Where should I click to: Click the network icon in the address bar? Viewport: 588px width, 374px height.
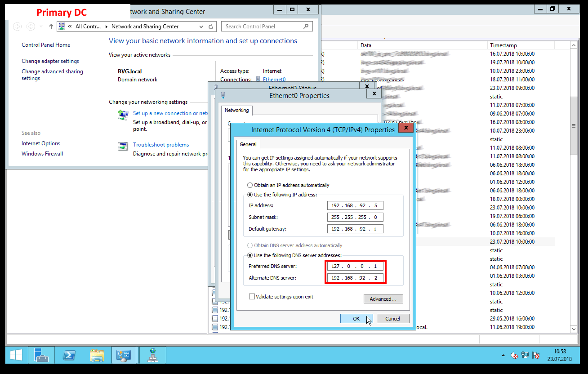(62, 27)
